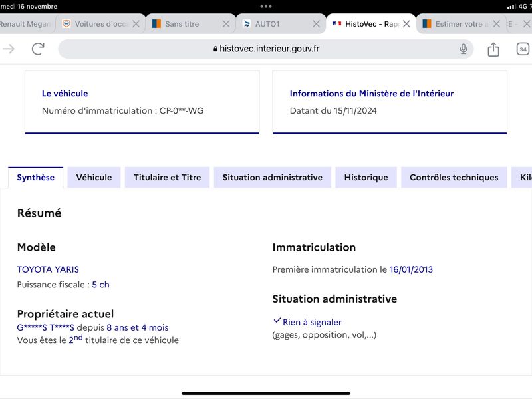Image resolution: width=532 pixels, height=399 pixels.
Task: Click the French flag favicon on HistoVec tab
Action: pos(336,24)
